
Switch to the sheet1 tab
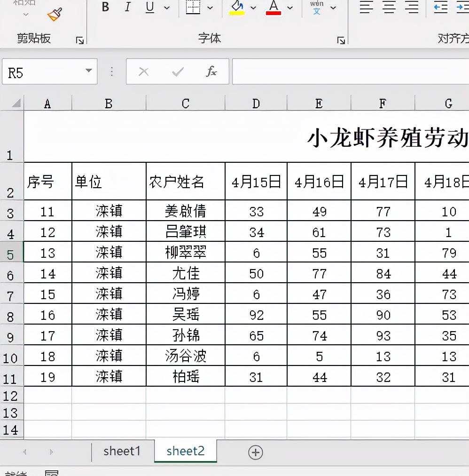coord(122,451)
